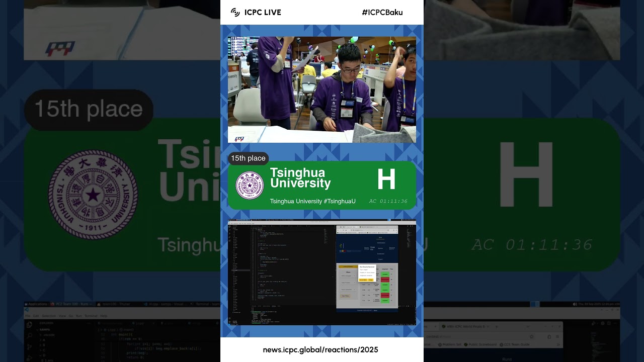Screen dimensions: 644x362
Task: Click the Clear Filters button
Action: (x=345, y=296)
